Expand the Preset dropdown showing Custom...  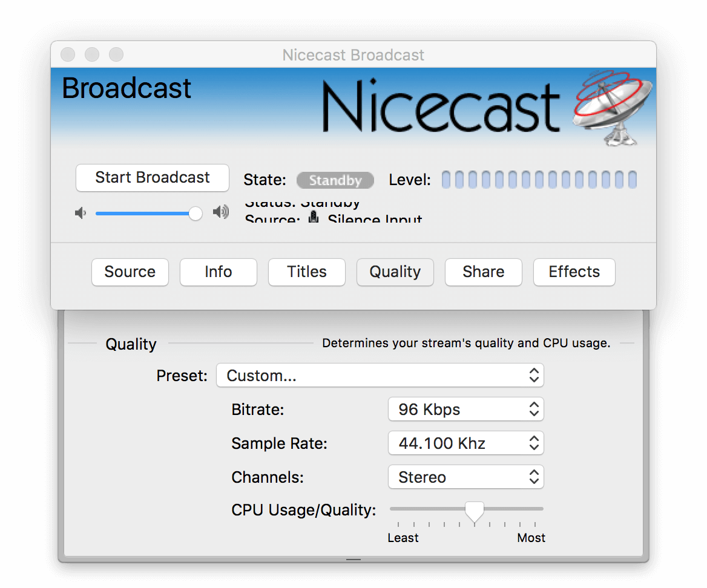(x=380, y=375)
